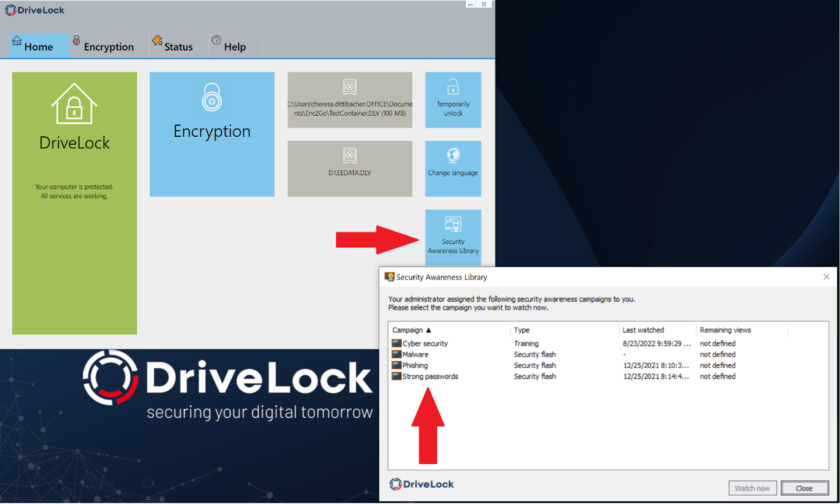Click the Status tab puzzle icon

pyautogui.click(x=157, y=41)
